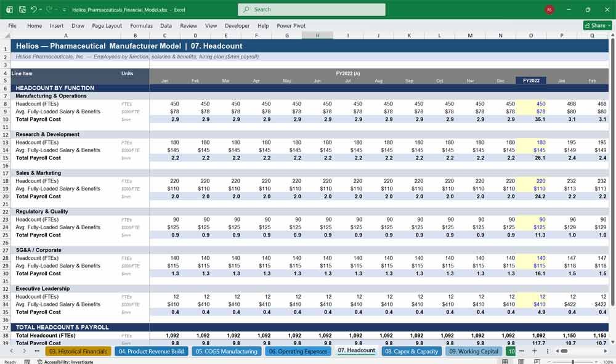Select the Manufacturing & Operations row label

[x=51, y=96]
